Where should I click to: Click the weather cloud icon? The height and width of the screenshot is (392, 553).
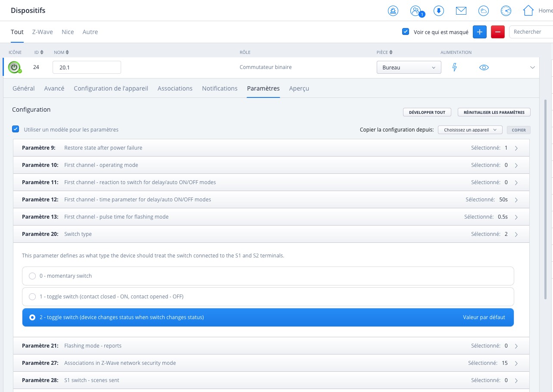(x=484, y=11)
